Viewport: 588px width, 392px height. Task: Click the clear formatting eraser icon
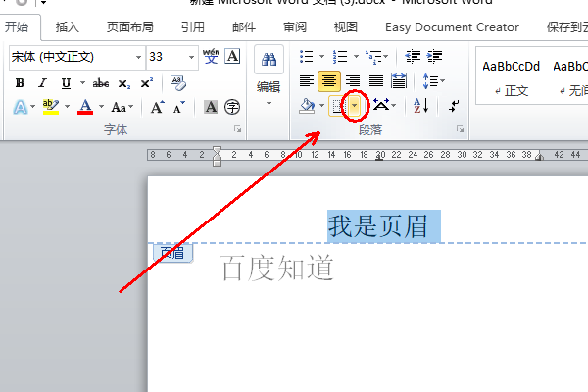178,82
